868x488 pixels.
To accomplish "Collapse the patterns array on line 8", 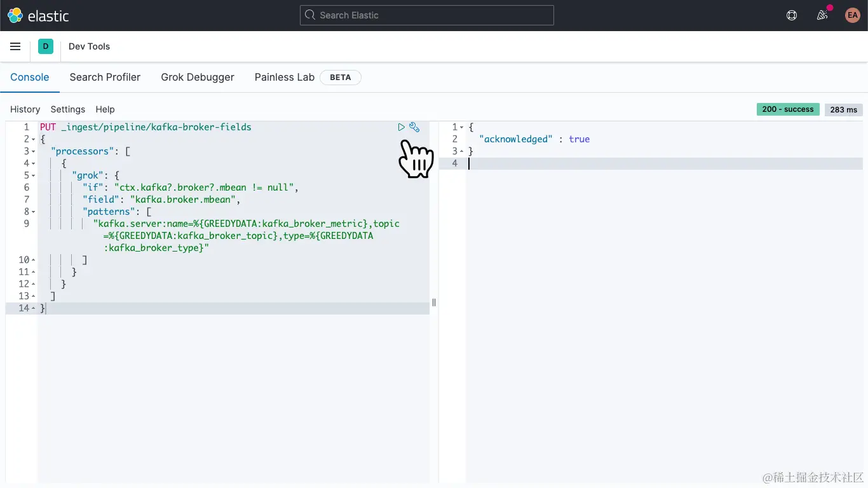I will 34,211.
